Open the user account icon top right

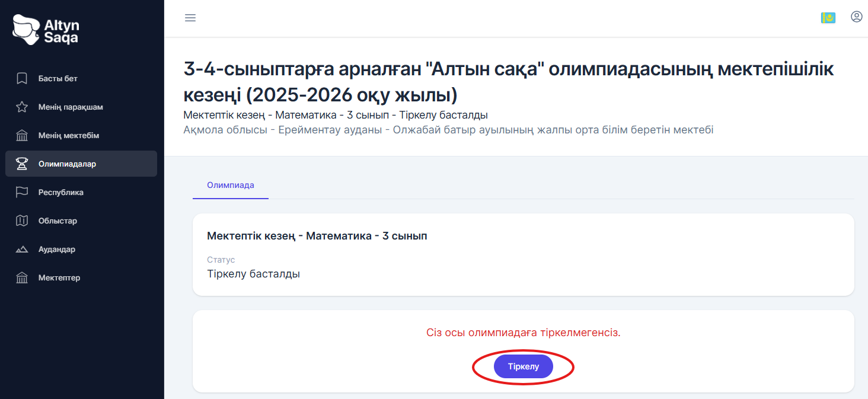point(856,17)
